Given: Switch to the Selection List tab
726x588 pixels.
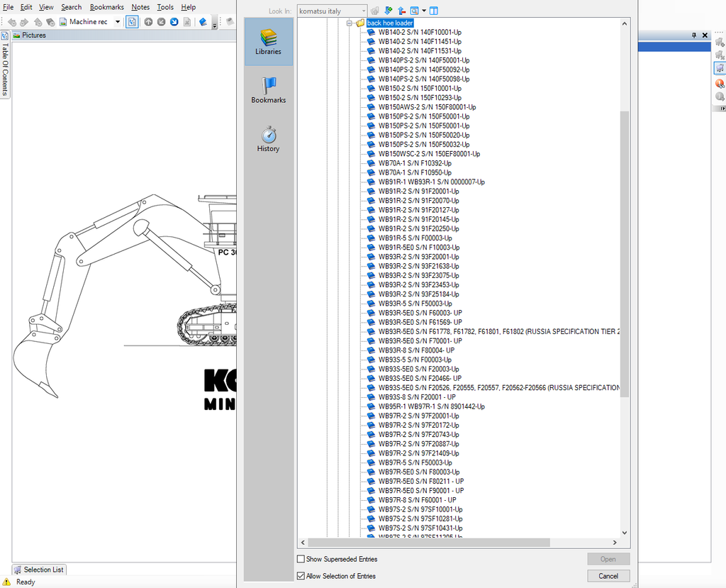Looking at the screenshot, I should (39, 570).
